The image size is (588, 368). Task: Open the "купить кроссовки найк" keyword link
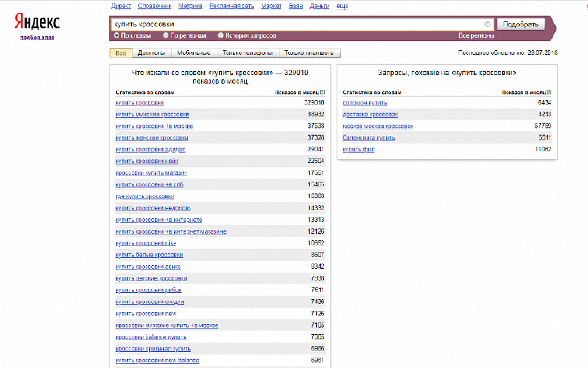pos(147,161)
